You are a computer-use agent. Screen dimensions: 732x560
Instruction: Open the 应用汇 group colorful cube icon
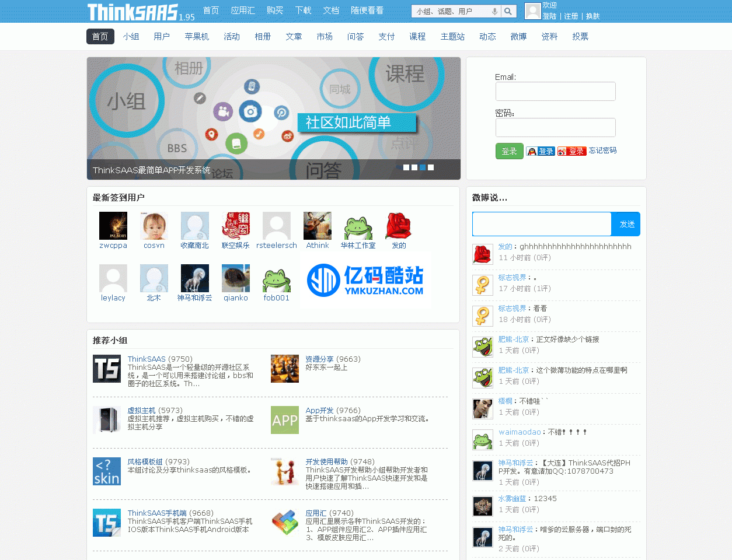(285, 523)
